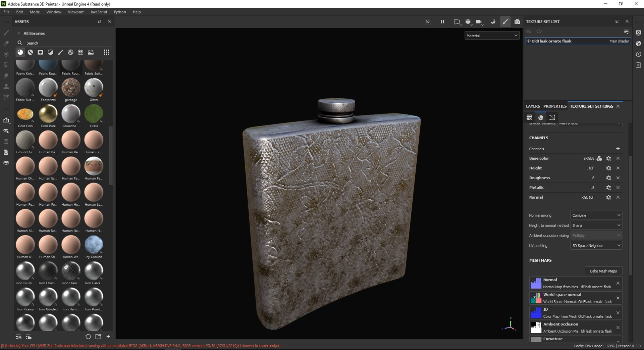The width and height of the screenshot is (644, 350).
Task: Click gear settings icon for Height channel
Action: pos(608,168)
